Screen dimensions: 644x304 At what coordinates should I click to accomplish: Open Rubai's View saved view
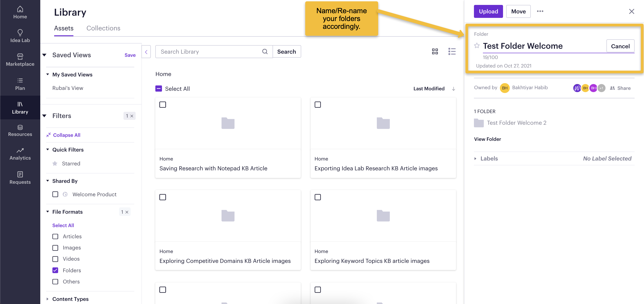tap(68, 88)
